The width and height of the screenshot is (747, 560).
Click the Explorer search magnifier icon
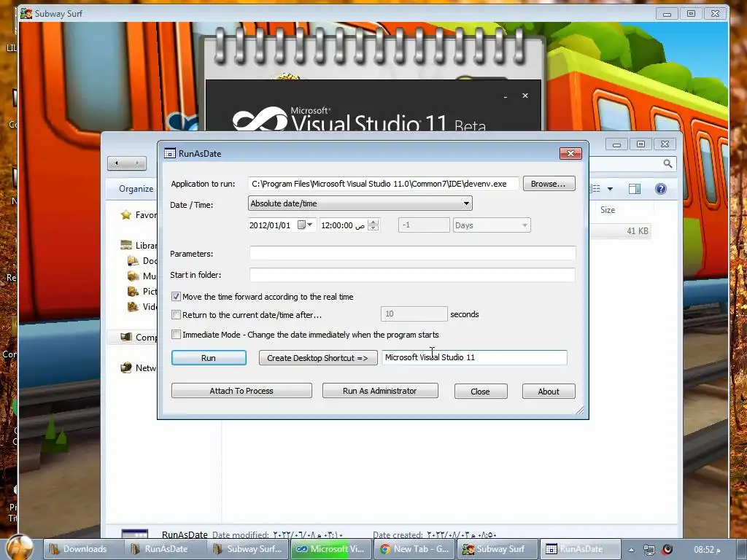(x=668, y=164)
